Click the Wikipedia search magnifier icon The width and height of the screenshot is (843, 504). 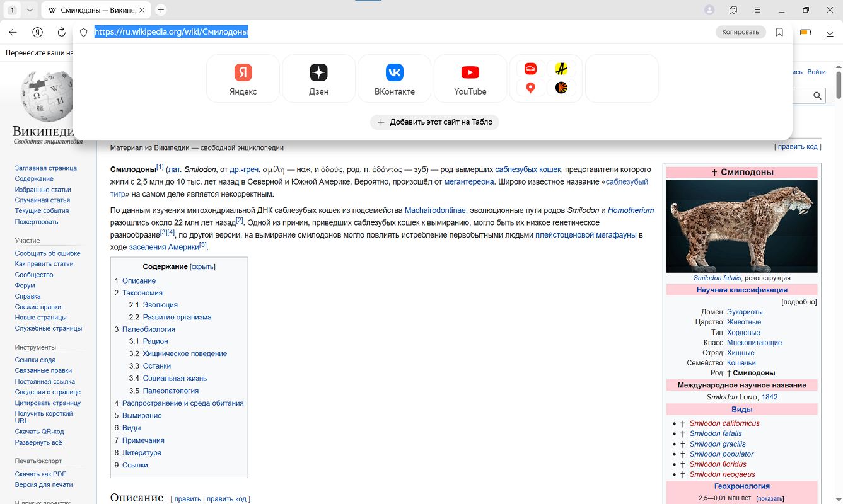[817, 96]
